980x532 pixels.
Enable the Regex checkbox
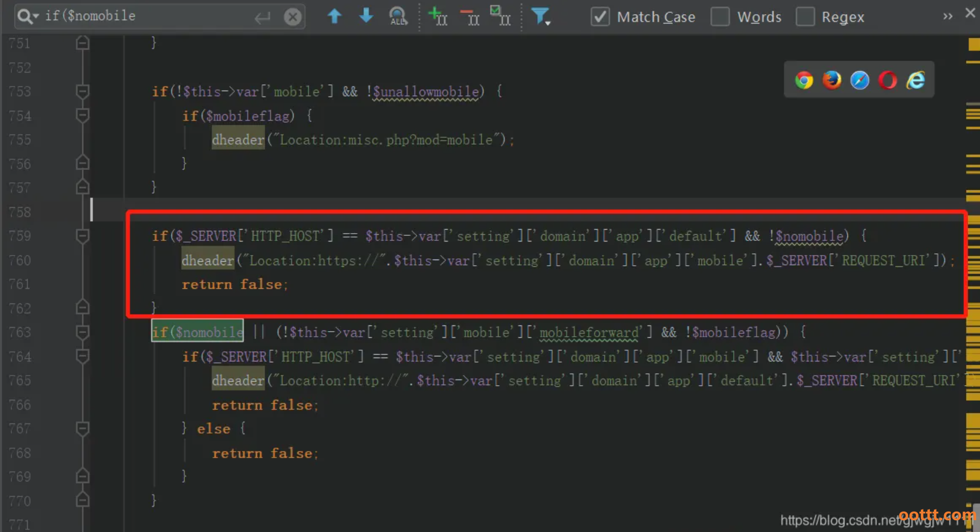click(805, 17)
